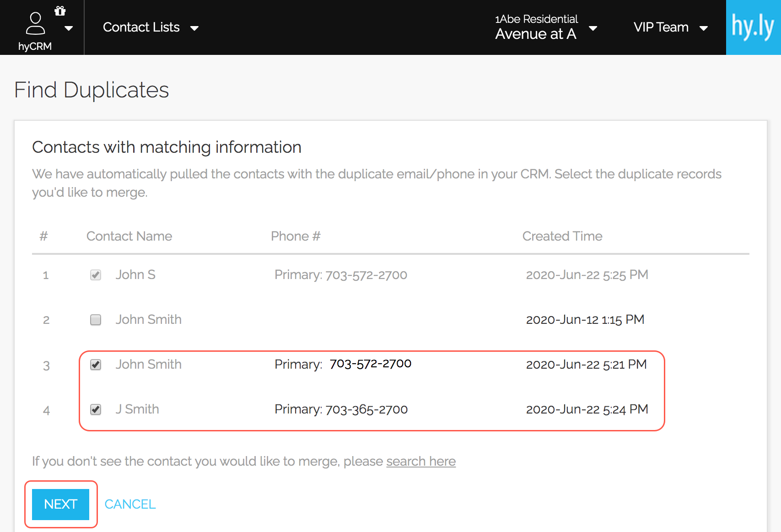The image size is (781, 532).
Task: Click the NEXT button
Action: tap(60, 504)
